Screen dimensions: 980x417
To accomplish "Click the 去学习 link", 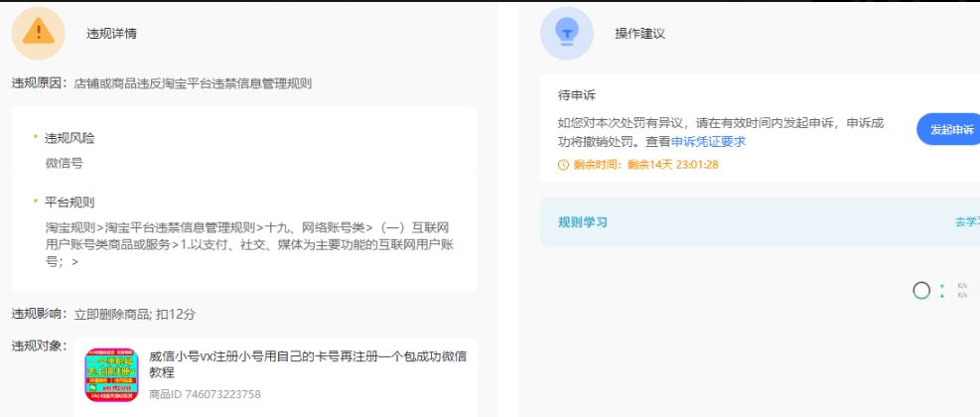I will 966,222.
